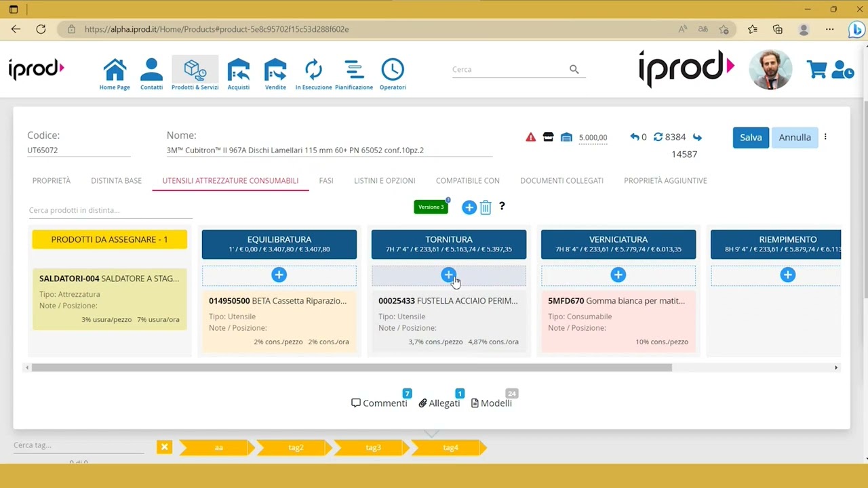
Task: Click the black store icon
Action: (548, 137)
